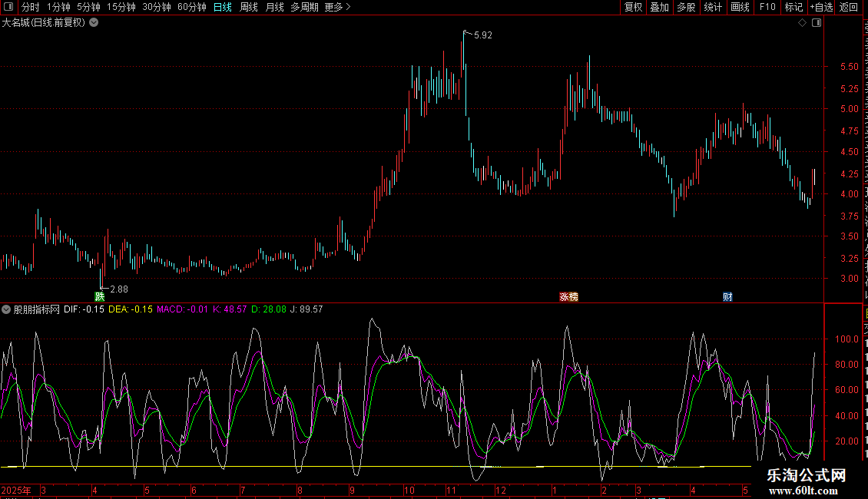Add stock via +自选 button
Viewport: 868px width, 499px height.
coord(821,7)
